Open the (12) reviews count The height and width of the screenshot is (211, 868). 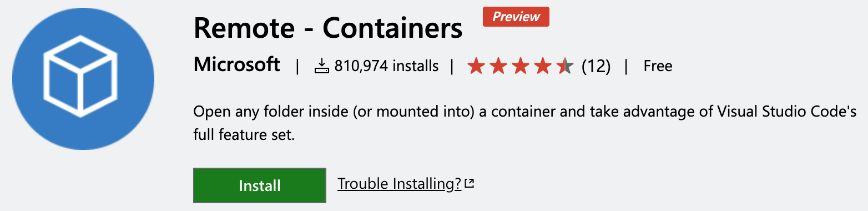tap(596, 67)
